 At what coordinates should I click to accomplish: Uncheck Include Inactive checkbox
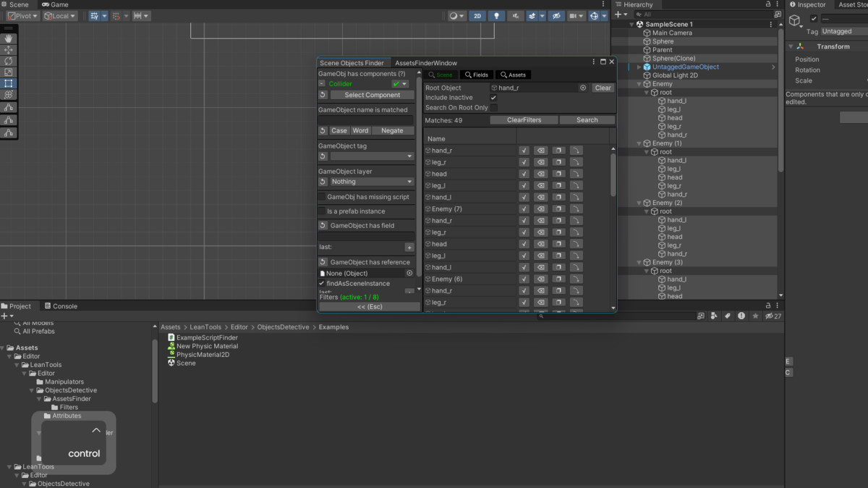pyautogui.click(x=493, y=98)
